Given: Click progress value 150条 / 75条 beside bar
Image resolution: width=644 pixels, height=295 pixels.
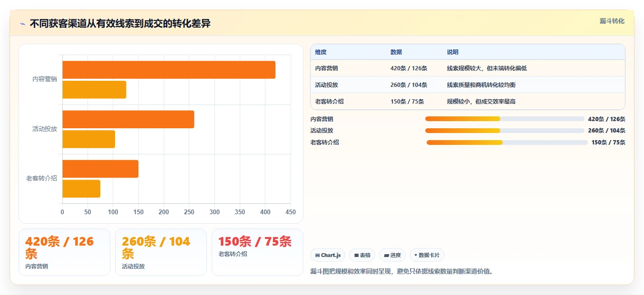Looking at the screenshot, I should [x=608, y=143].
